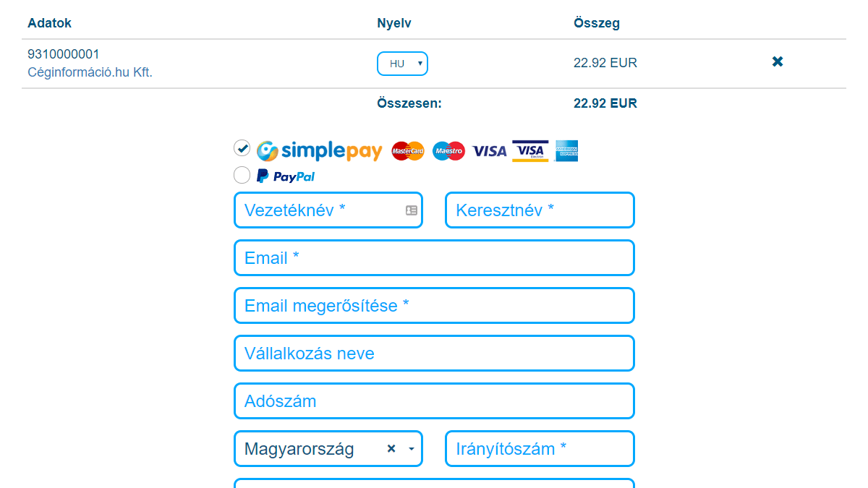The height and width of the screenshot is (488, 868).
Task: Click the Keresztnév input field
Action: pos(540,210)
